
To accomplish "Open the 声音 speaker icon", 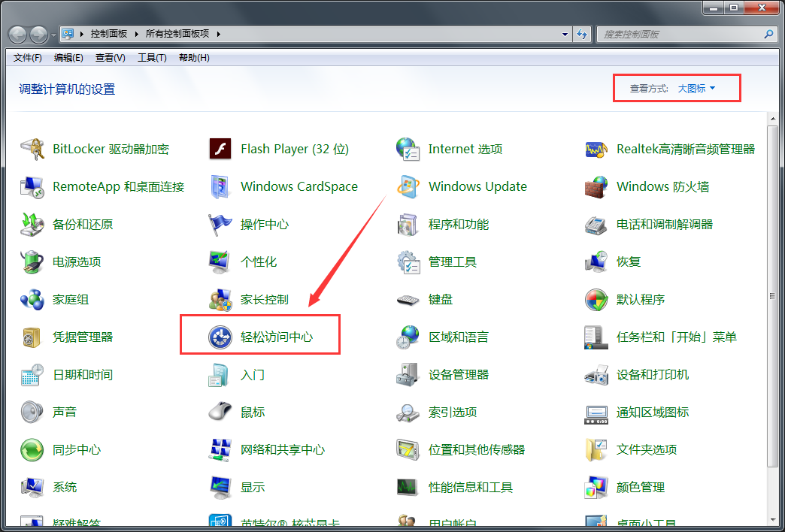I will pos(32,412).
